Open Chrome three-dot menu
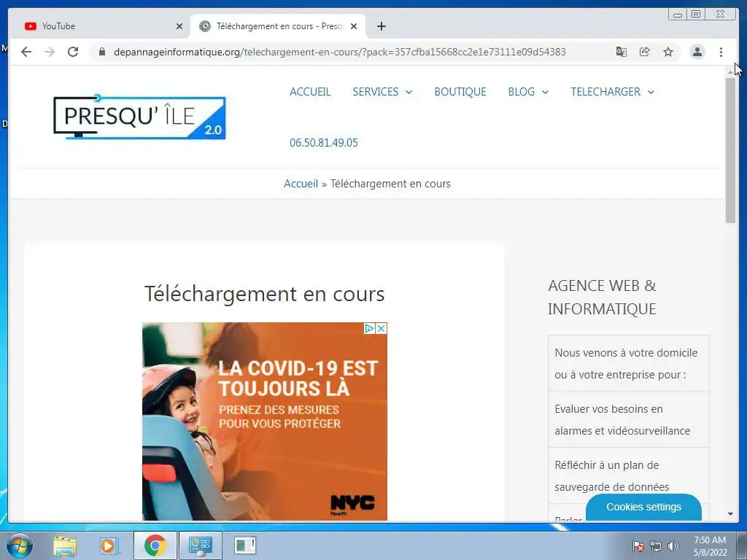The height and width of the screenshot is (560, 747). (721, 52)
